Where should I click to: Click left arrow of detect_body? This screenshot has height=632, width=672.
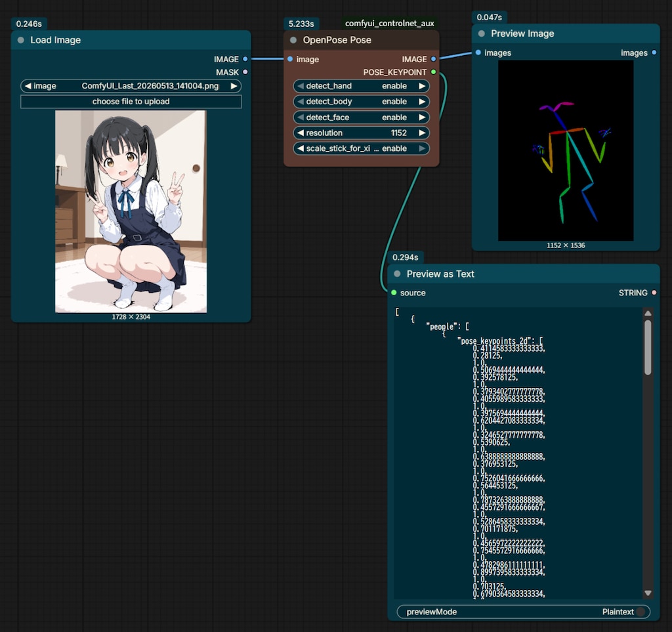(301, 102)
